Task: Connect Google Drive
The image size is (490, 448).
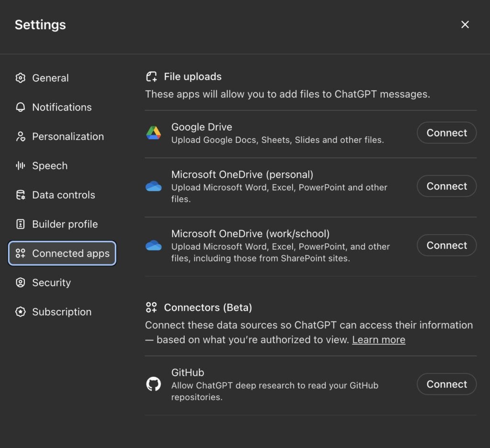Action: click(x=446, y=133)
